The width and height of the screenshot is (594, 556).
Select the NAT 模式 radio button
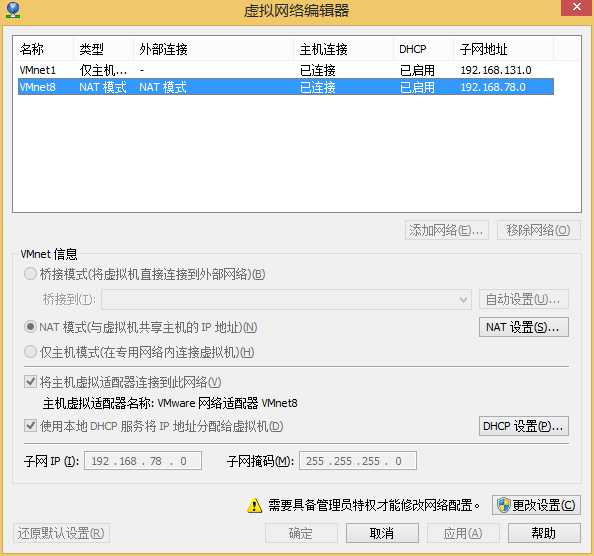[x=30, y=327]
